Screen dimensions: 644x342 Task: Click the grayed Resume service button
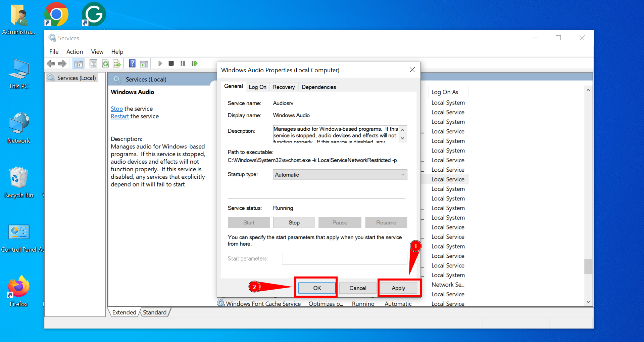(386, 222)
